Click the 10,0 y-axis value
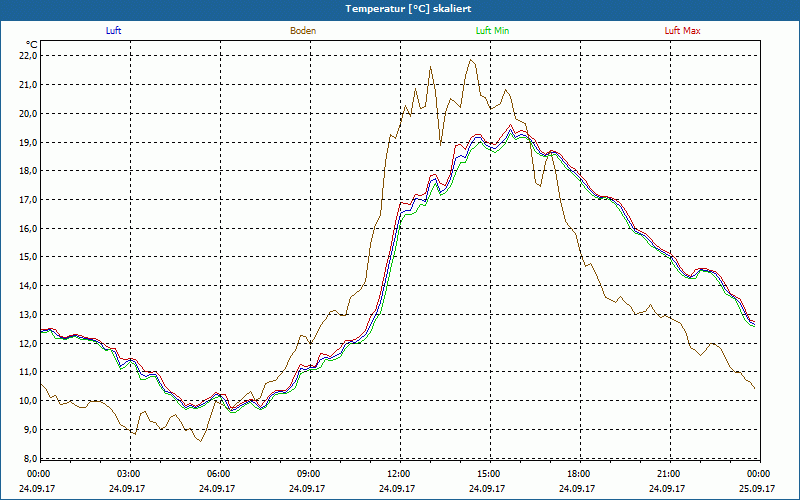The image size is (800, 500). (29, 401)
